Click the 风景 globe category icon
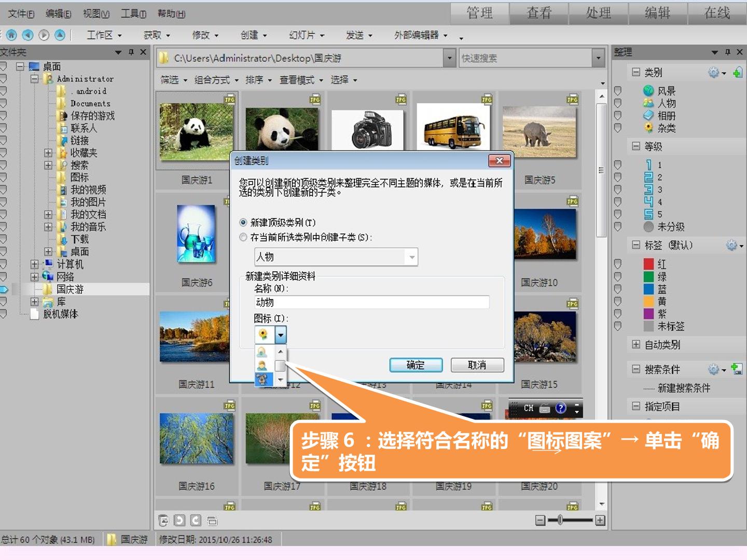 click(648, 91)
